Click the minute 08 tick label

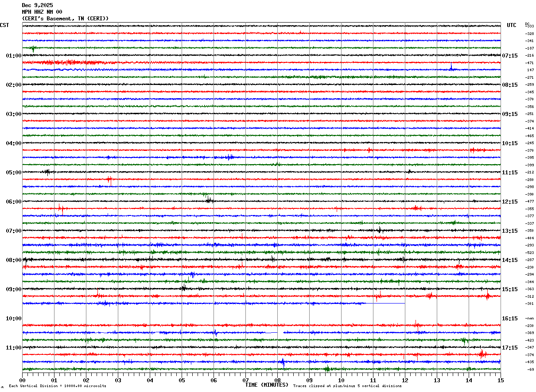[x=277, y=380]
